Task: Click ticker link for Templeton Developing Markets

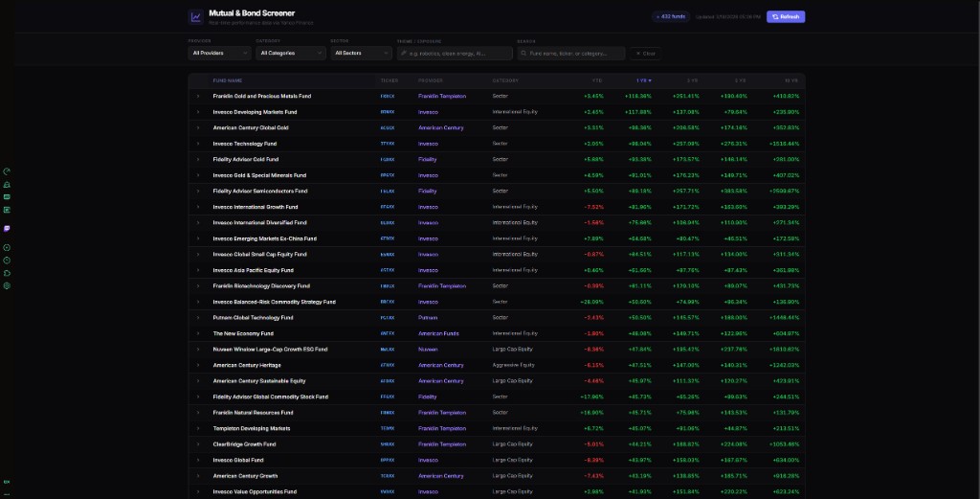Action: [388, 428]
